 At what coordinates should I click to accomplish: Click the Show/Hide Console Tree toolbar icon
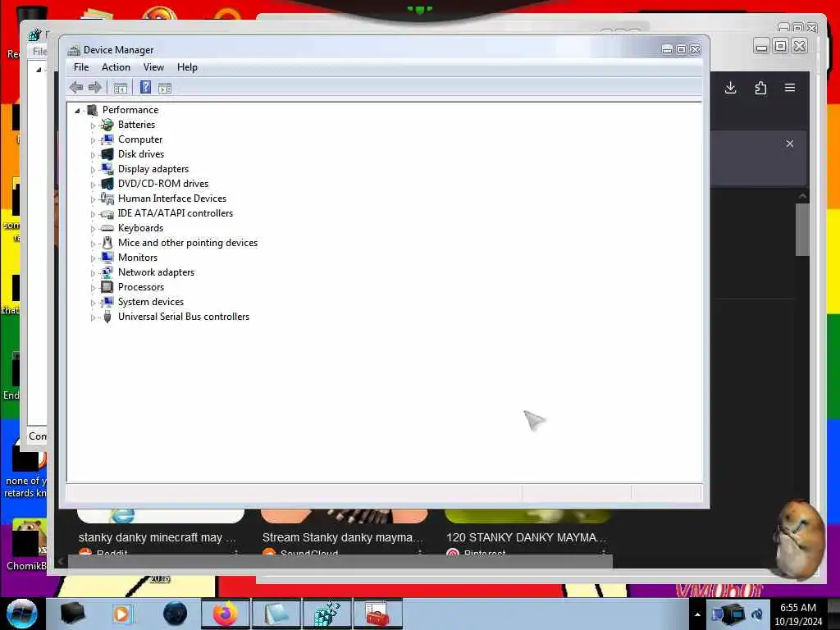tap(120, 88)
